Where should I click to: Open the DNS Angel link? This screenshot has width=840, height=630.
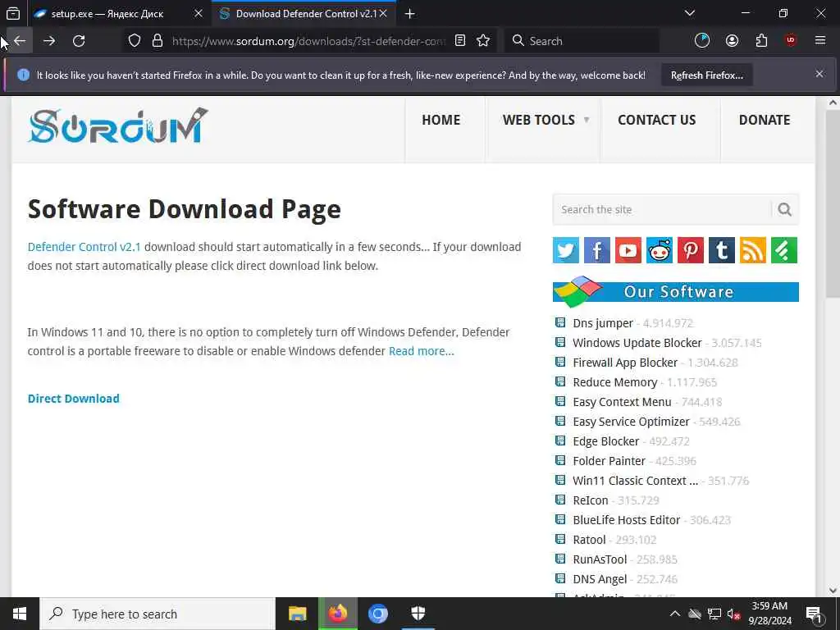pyautogui.click(x=600, y=580)
